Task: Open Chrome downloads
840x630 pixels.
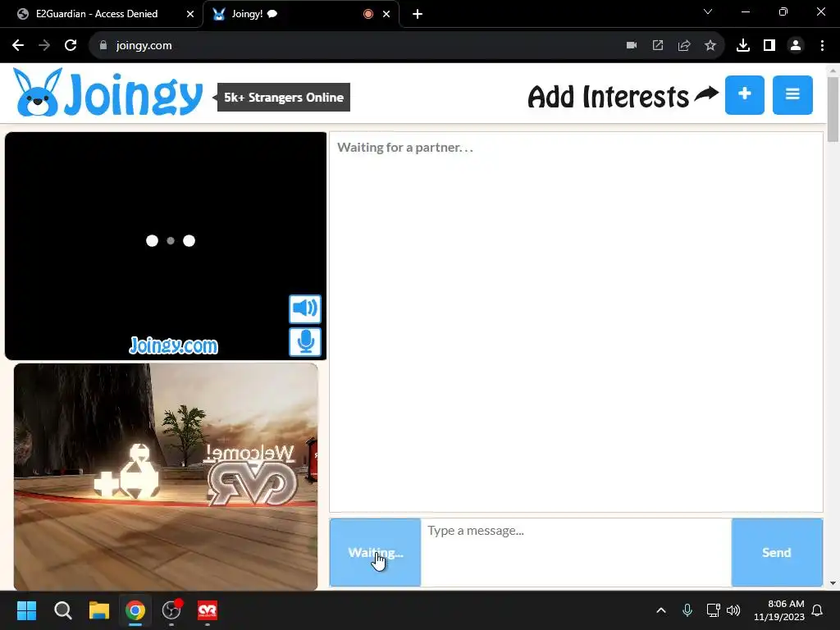Action: [x=743, y=46]
